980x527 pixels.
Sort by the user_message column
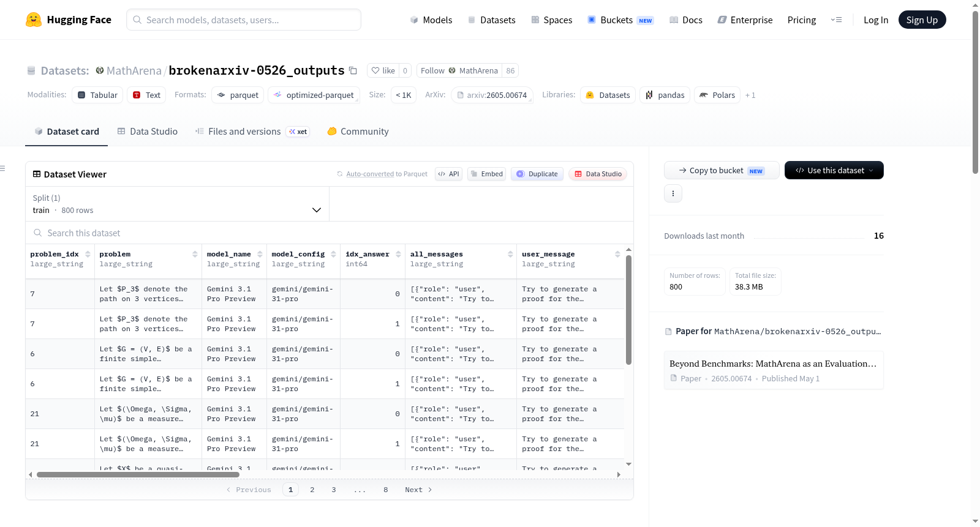pyautogui.click(x=617, y=254)
